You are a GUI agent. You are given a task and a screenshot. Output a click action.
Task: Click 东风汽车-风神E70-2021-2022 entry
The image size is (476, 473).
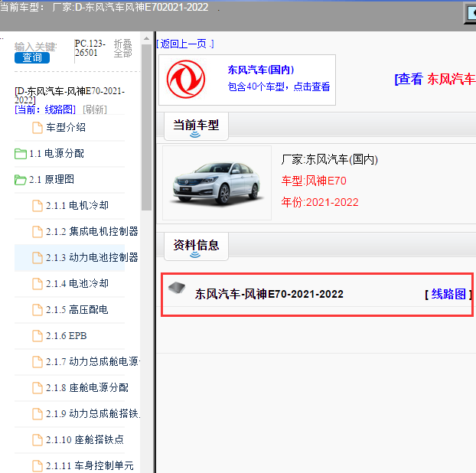point(269,294)
